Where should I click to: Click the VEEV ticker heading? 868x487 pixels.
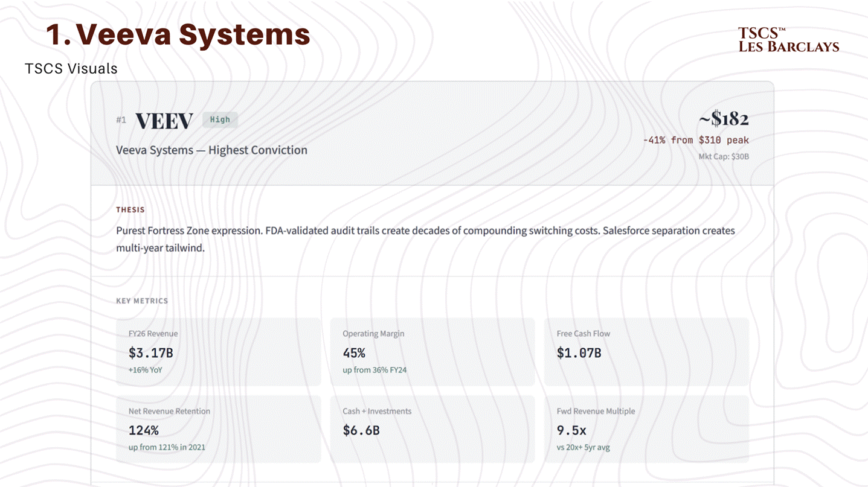(x=164, y=121)
